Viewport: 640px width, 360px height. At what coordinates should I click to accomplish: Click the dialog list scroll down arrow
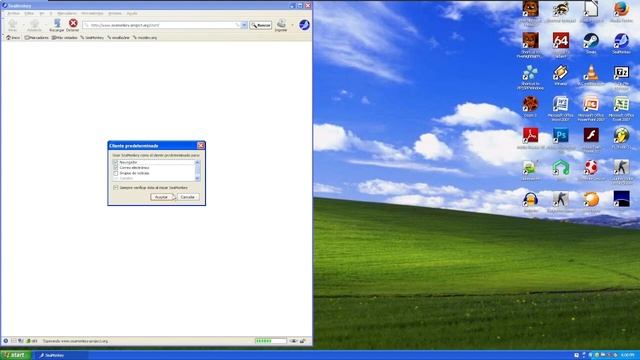coord(198,178)
